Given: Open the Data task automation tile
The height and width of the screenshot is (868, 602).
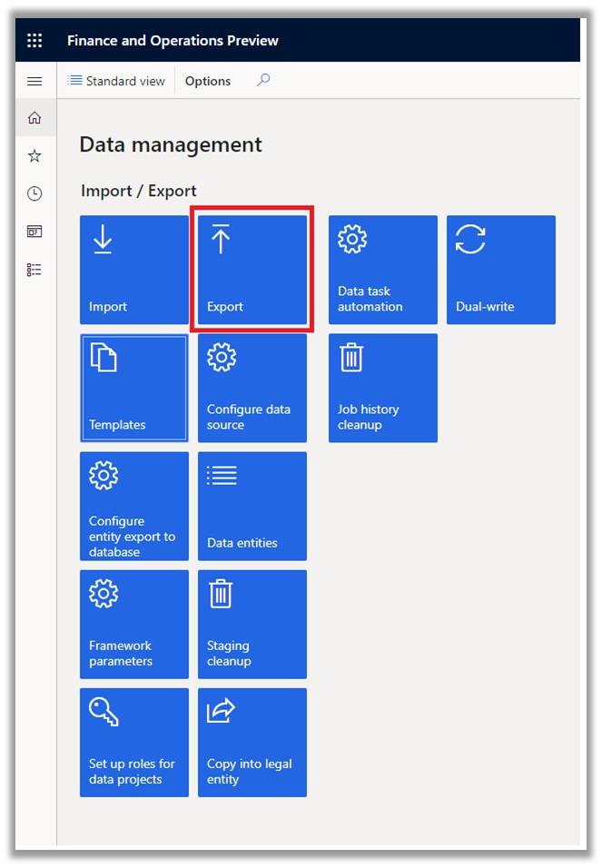Looking at the screenshot, I should pyautogui.click(x=382, y=270).
